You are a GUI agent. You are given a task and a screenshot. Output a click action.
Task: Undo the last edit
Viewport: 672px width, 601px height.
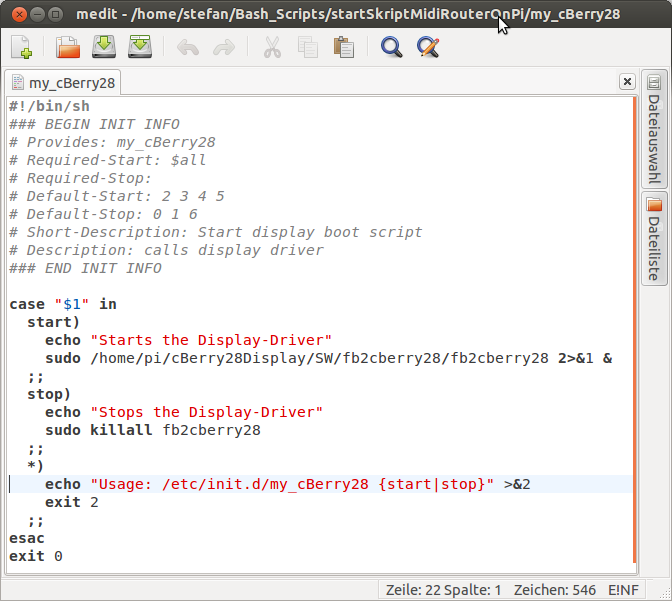pyautogui.click(x=188, y=47)
